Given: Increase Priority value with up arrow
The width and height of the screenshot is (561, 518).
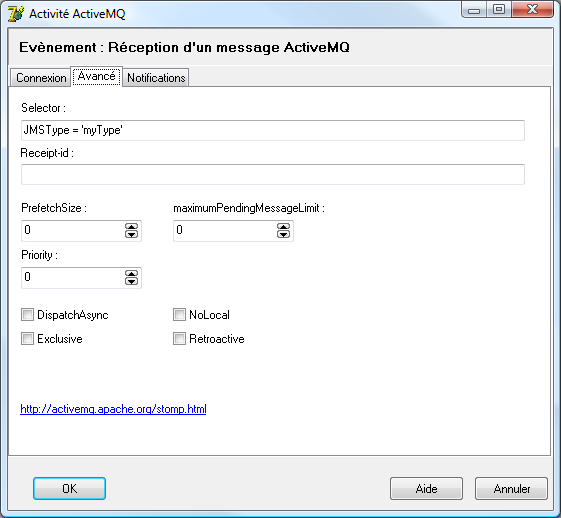Looking at the screenshot, I should (131, 274).
